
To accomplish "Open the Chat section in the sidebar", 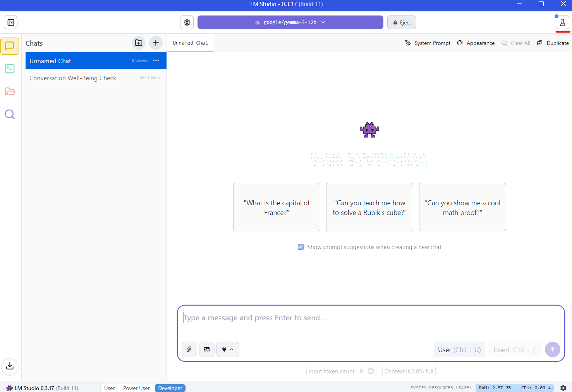I will click(x=10, y=46).
